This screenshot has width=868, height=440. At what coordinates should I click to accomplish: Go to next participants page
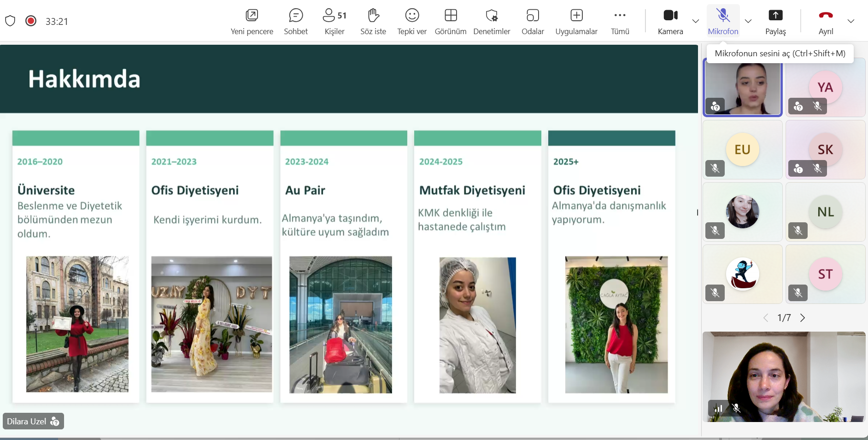(x=803, y=318)
